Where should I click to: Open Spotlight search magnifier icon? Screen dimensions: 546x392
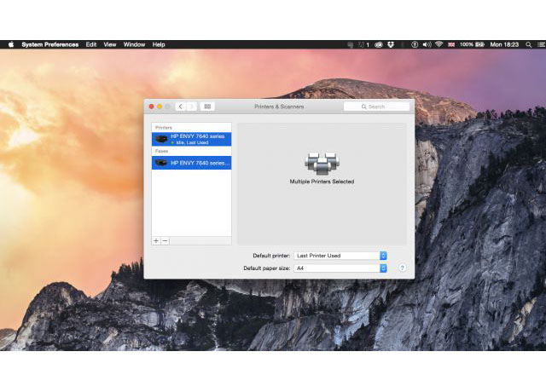pyautogui.click(x=529, y=44)
